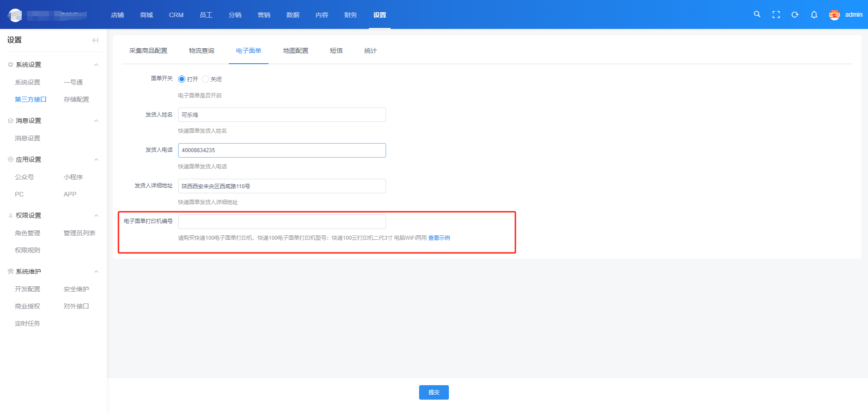Switch to 地图配置 tab

tap(296, 51)
